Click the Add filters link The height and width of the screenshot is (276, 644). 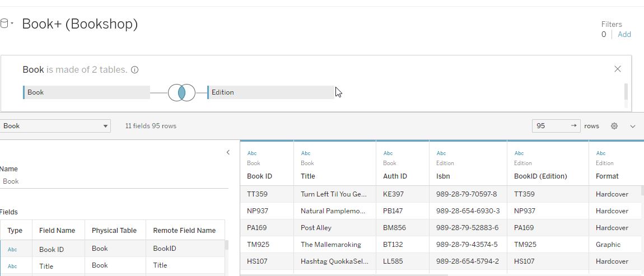pos(624,34)
